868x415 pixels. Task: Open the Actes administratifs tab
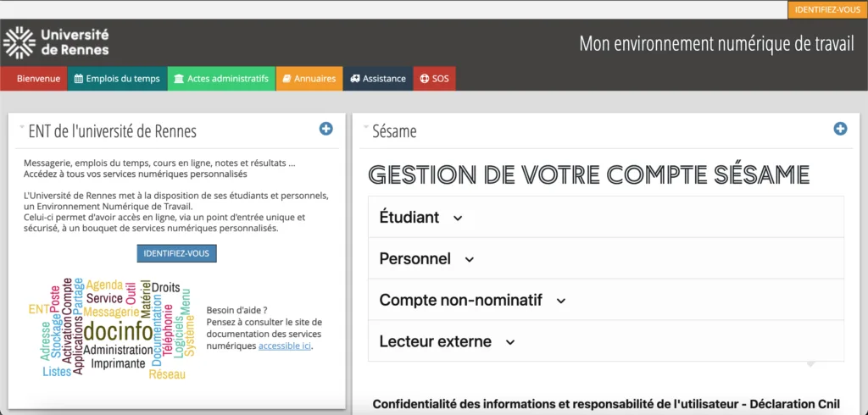[221, 79]
